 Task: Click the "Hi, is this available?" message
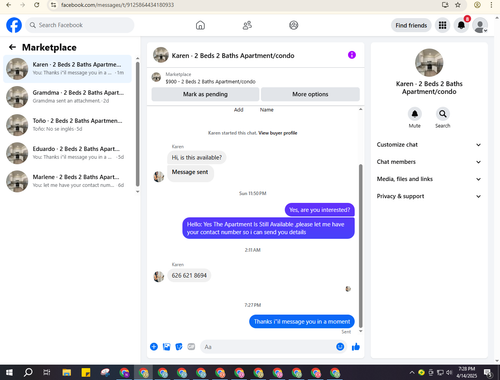(x=197, y=158)
